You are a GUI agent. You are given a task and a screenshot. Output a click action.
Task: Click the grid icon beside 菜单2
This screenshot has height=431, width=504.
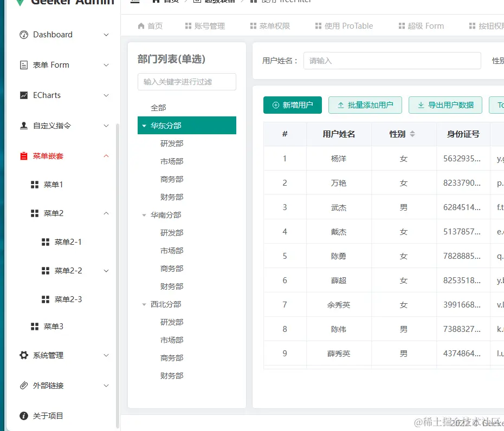coord(35,213)
